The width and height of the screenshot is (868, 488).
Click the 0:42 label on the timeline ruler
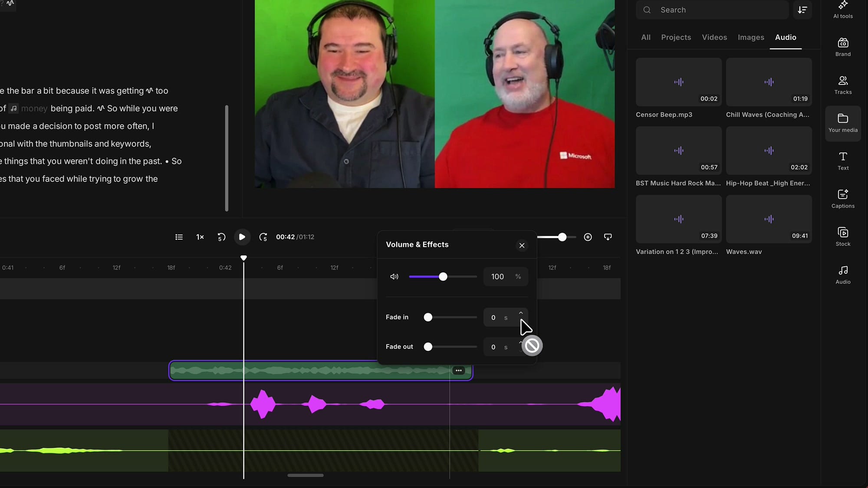225,268
